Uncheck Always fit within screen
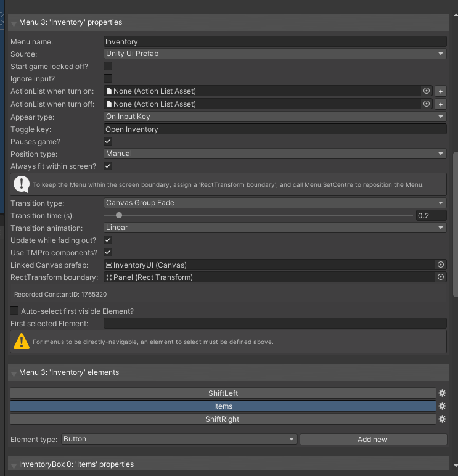This screenshot has height=476, width=458. click(x=108, y=166)
